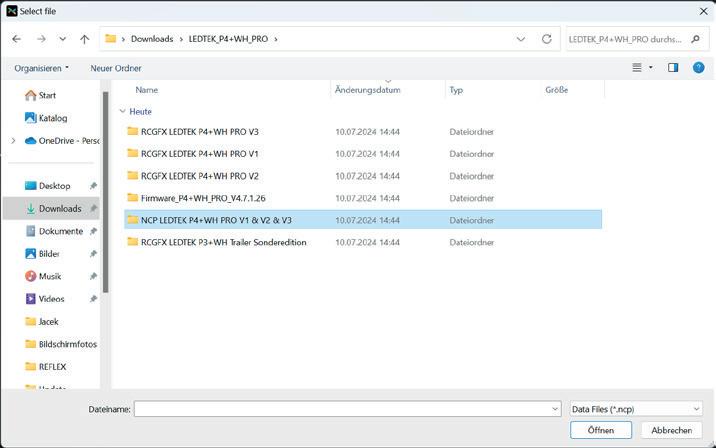Select folder Firmware_P4+WH_PRO_V4.7.1.26
Screen dimensions: 716x448
[363, 198]
